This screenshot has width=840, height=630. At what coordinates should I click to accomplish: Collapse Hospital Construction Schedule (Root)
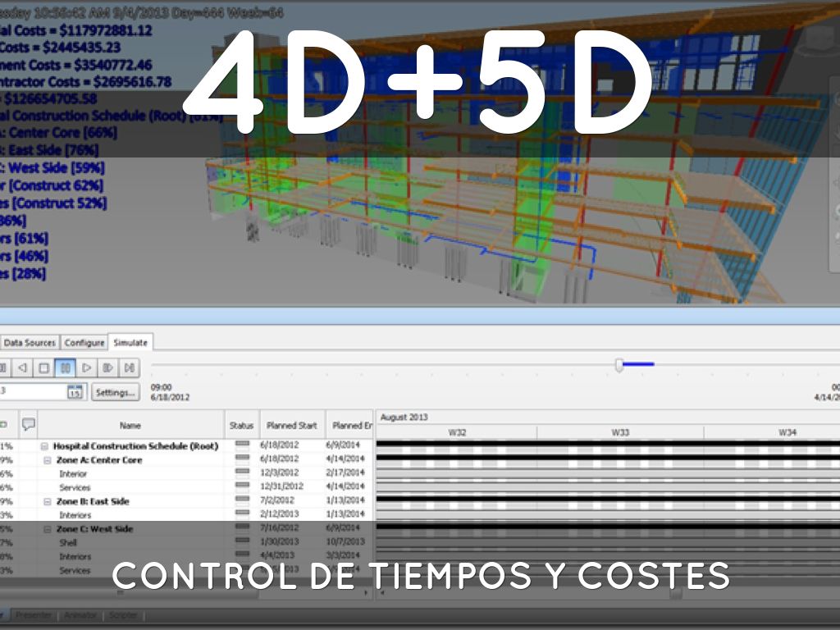click(45, 446)
